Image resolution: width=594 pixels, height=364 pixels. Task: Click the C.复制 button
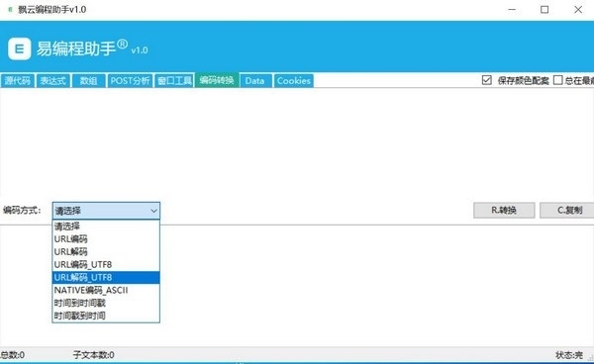[x=567, y=210]
